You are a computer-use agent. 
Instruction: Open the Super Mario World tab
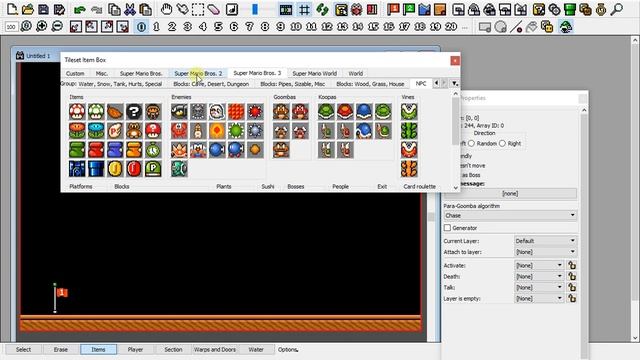click(314, 73)
